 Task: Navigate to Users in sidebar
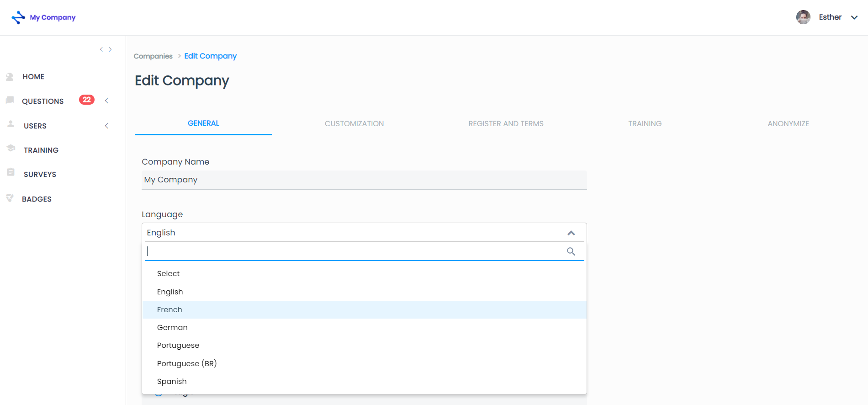[35, 126]
